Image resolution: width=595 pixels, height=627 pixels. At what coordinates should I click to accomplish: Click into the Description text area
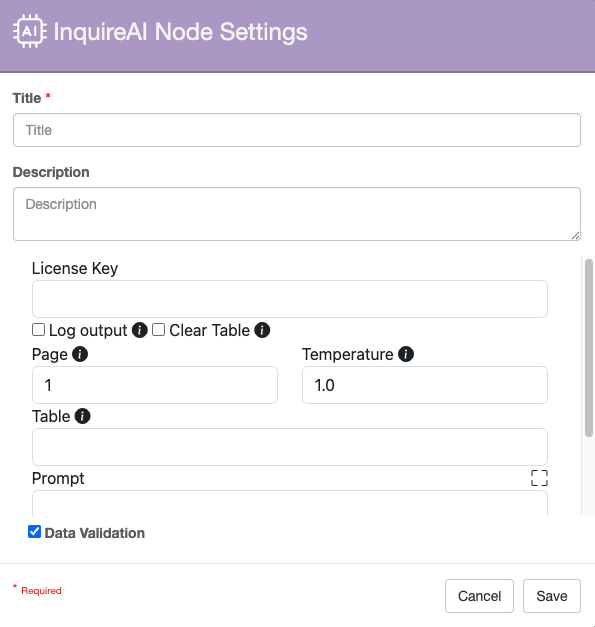tap(297, 214)
